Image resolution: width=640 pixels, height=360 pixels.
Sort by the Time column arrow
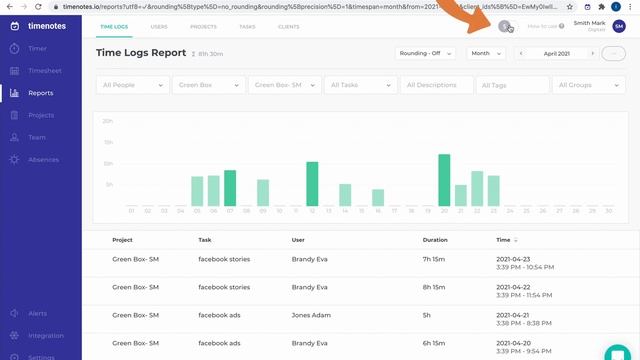coord(516,240)
